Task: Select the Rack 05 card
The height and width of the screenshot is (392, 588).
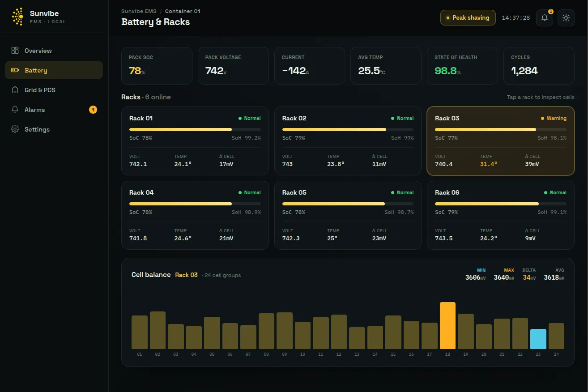Action: [348, 215]
